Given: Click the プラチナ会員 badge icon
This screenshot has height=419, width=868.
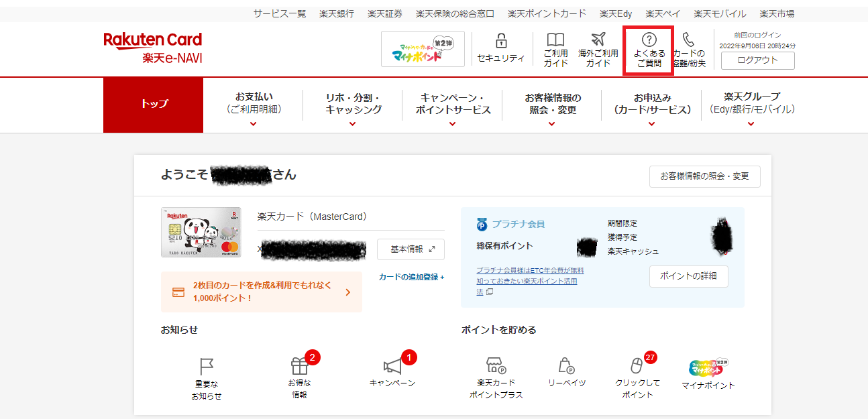Looking at the screenshot, I should tap(482, 224).
